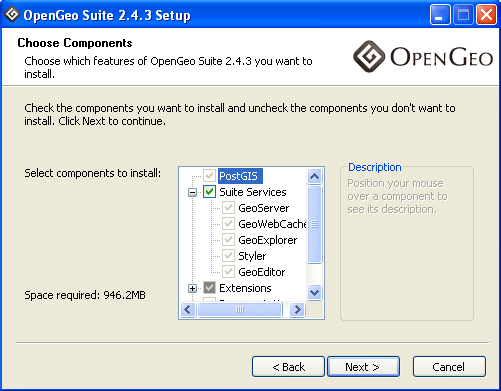Screen dimensions: 501x391
Task: Click the Next button
Action: 363,367
